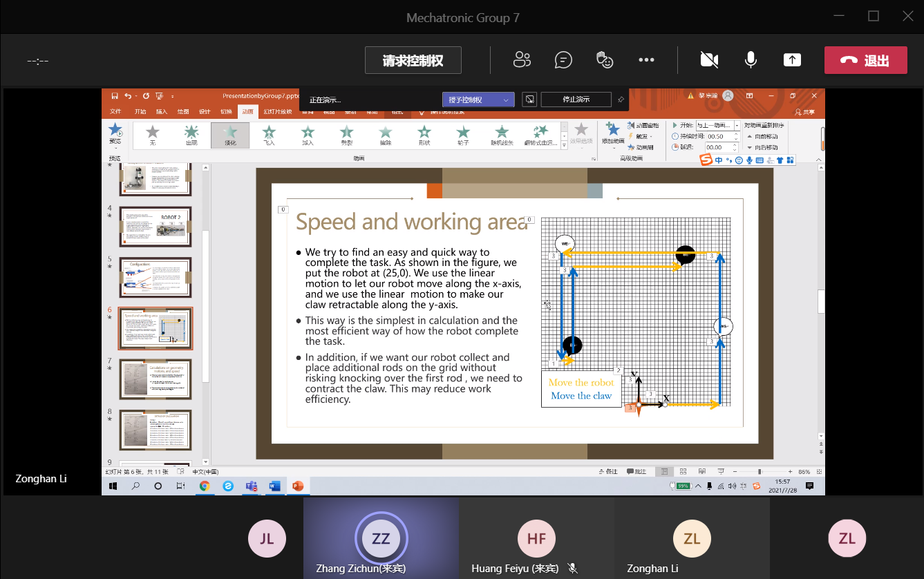This screenshot has height=579, width=924.
Task: Mute the microphone in the meeting
Action: [751, 60]
